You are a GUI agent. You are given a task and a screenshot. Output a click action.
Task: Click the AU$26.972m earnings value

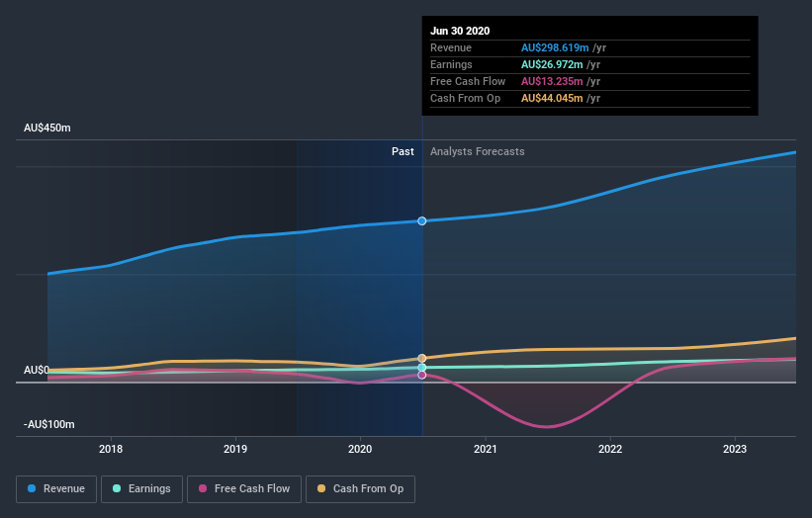(x=552, y=64)
